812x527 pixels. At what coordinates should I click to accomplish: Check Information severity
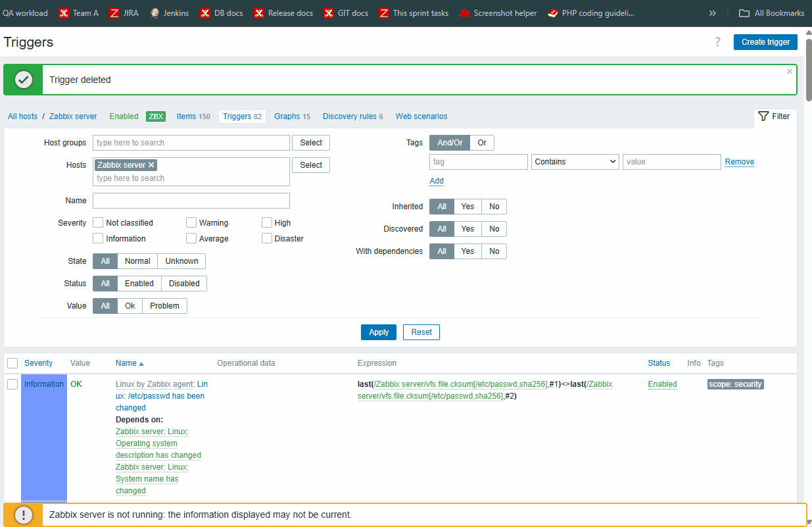tap(98, 239)
